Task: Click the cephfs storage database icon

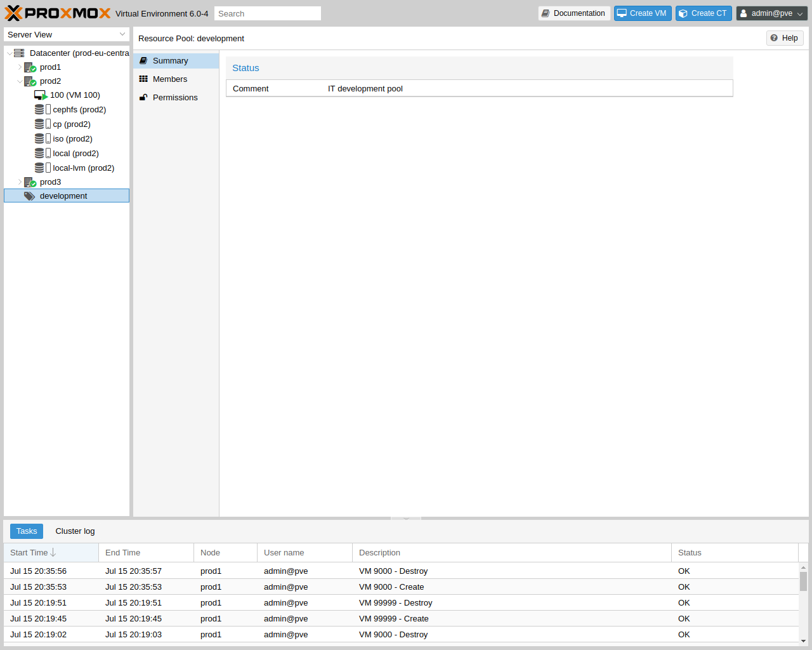Action: tap(40, 110)
